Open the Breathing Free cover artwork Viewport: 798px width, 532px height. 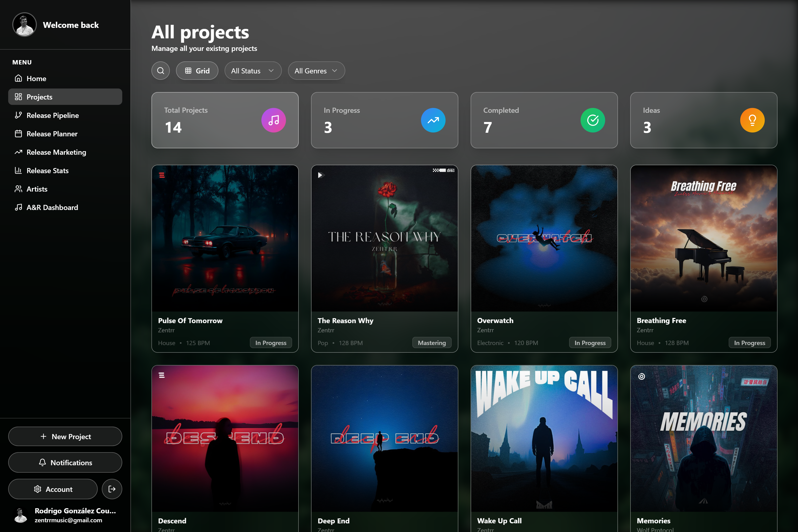[x=704, y=238]
